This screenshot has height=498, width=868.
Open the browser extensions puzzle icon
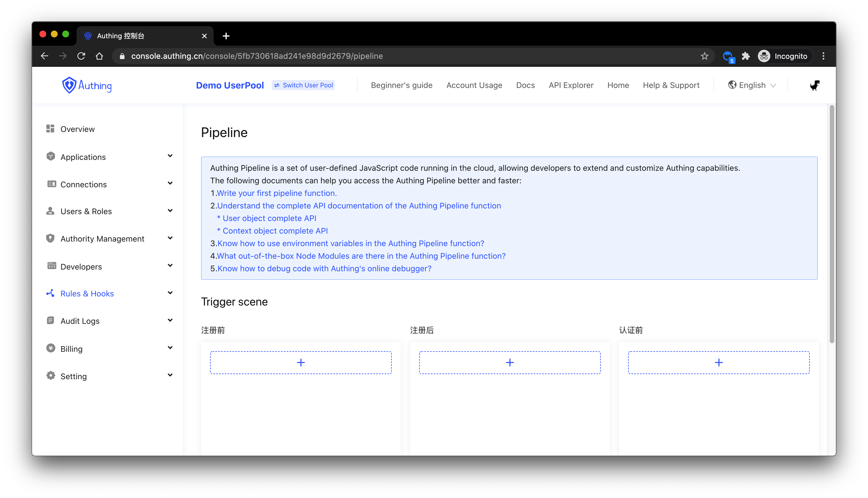click(x=746, y=56)
